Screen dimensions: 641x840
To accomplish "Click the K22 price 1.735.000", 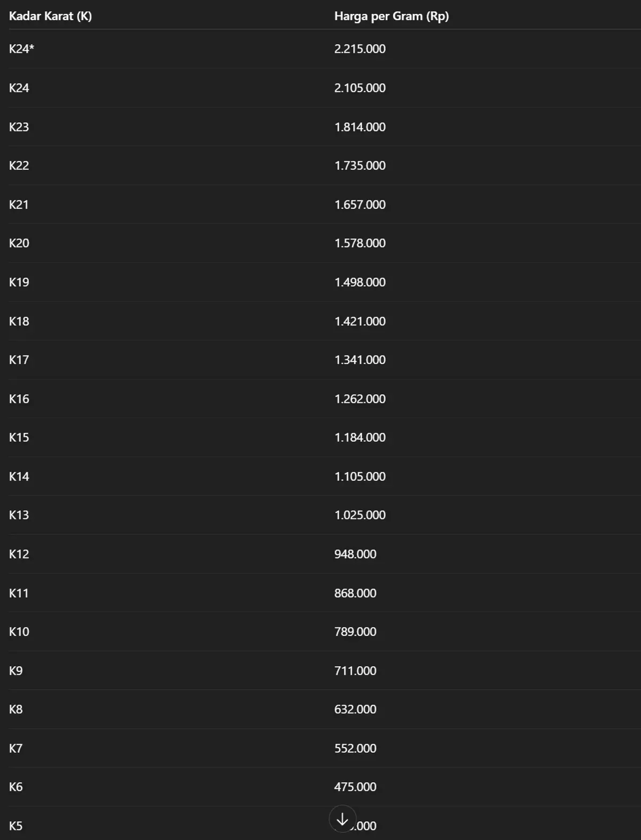I will pyautogui.click(x=359, y=166).
